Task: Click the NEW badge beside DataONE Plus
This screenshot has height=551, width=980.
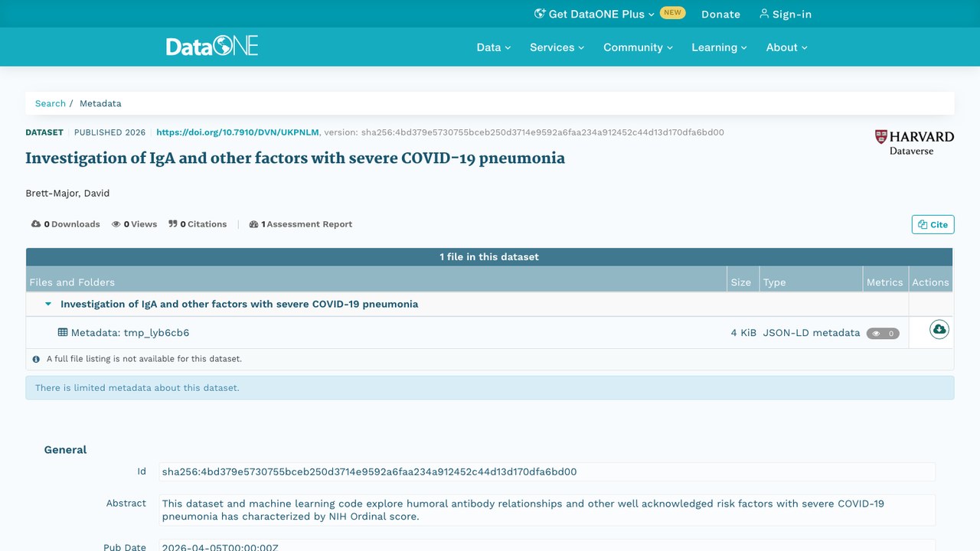Action: [x=673, y=13]
